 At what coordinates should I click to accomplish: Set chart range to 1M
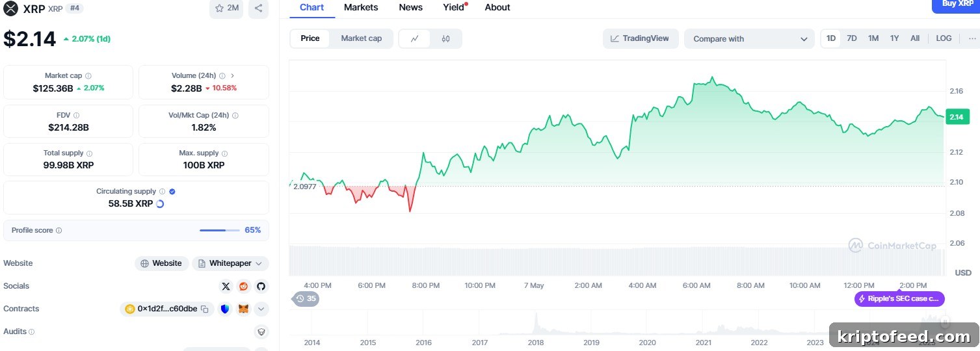873,38
